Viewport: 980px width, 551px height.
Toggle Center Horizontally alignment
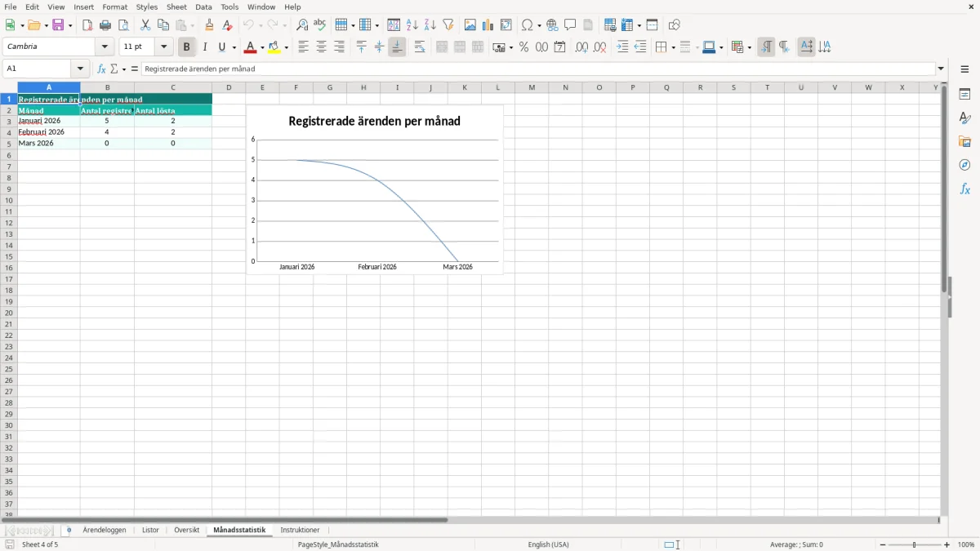pos(322,47)
